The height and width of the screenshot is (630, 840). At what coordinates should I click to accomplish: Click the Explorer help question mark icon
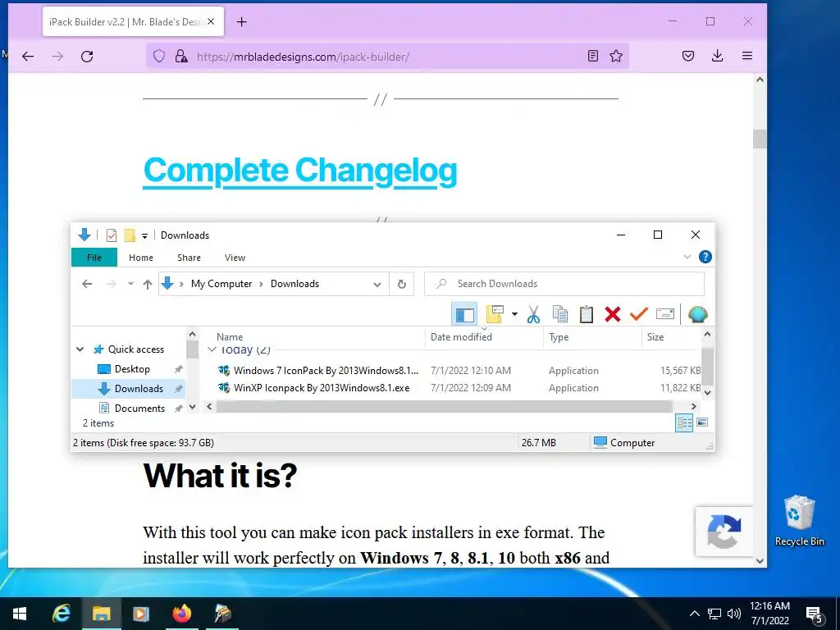705,257
